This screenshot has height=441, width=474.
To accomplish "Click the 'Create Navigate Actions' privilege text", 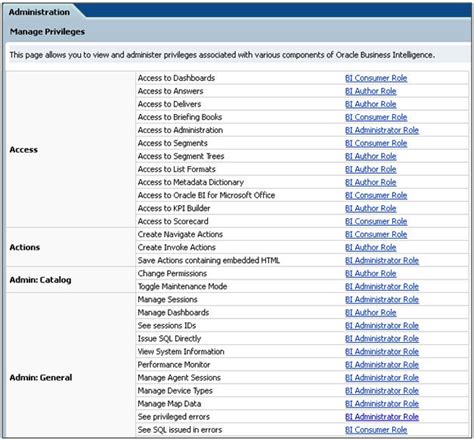I will [180, 234].
